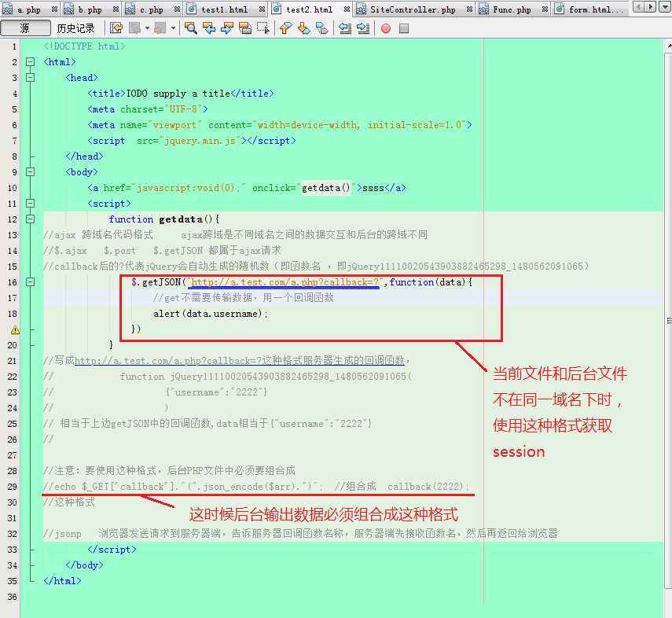Open the document list dropdown
This screenshot has width=672, height=618.
(x=664, y=7)
